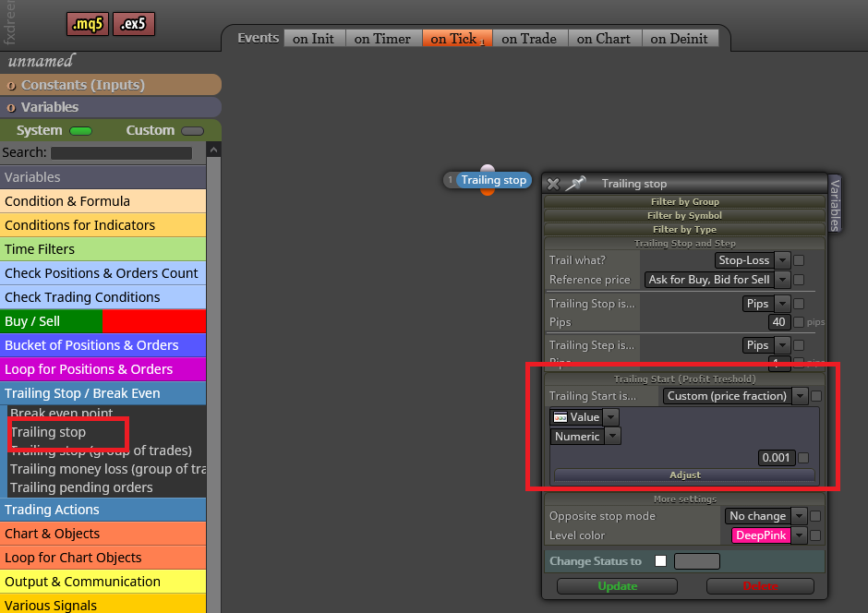The image size is (868, 613).
Task: Open the Time Filters category
Action: 103,249
